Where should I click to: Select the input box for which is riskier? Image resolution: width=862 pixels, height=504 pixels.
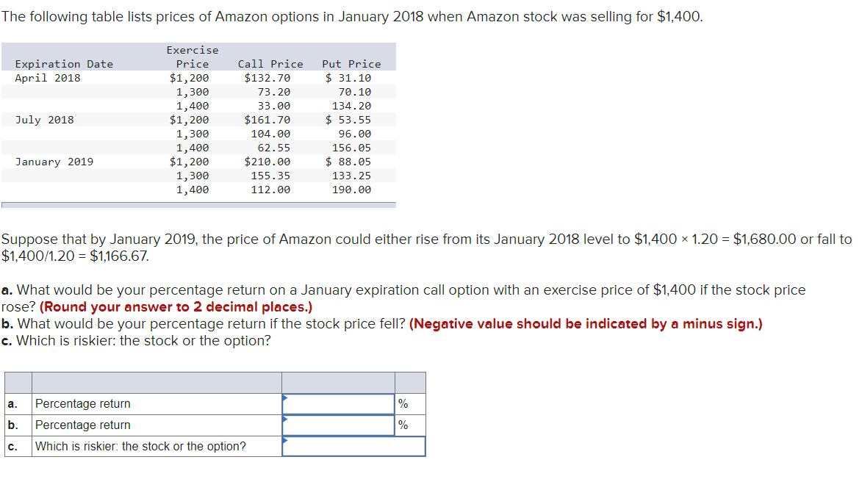[353, 446]
